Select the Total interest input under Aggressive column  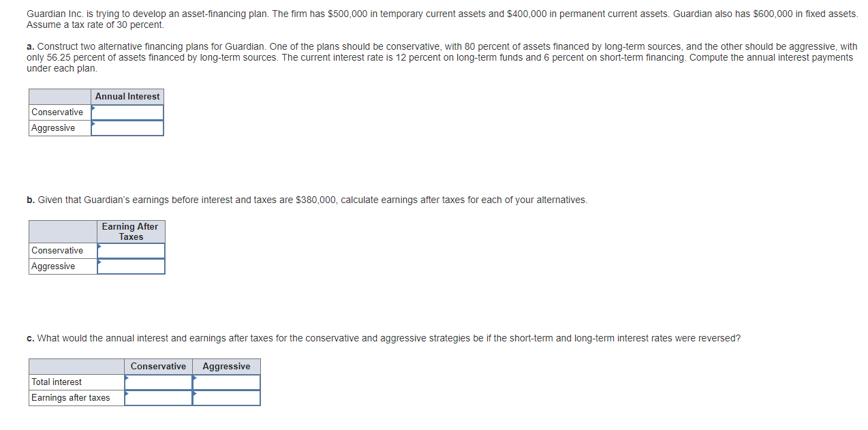[227, 382]
